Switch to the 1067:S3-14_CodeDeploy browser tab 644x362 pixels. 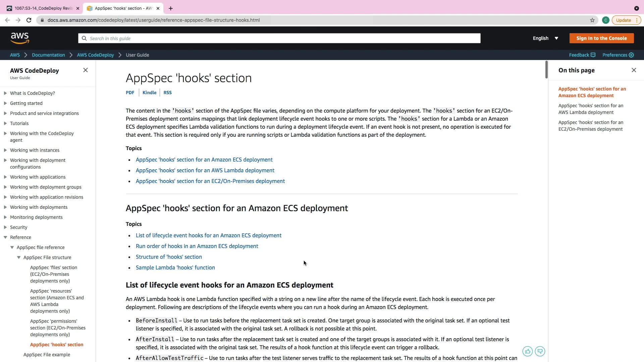pos(44,8)
